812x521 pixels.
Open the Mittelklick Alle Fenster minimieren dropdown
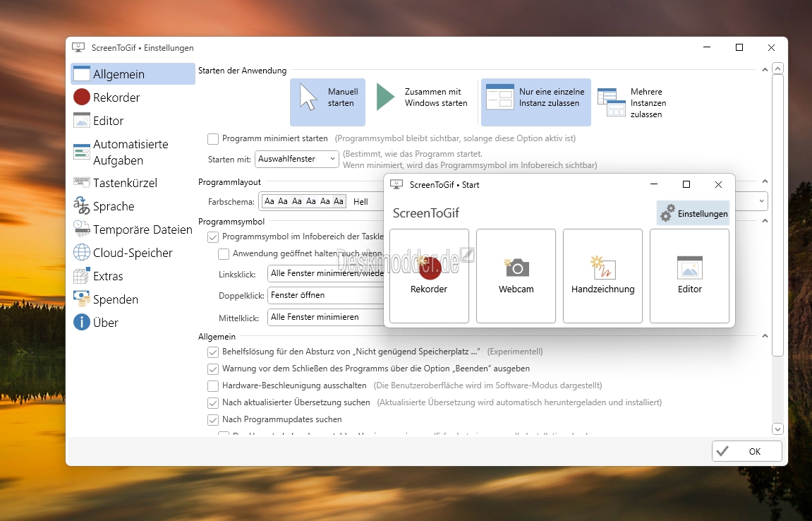coord(326,317)
